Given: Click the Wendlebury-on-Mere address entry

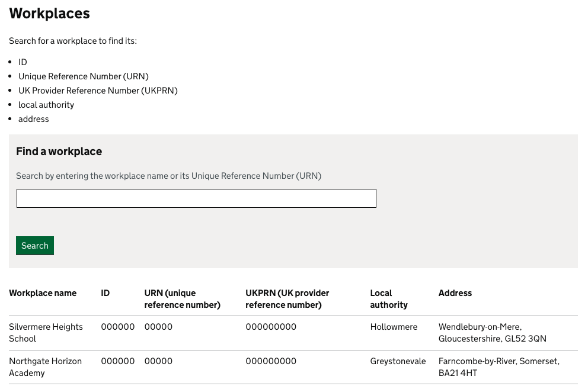Looking at the screenshot, I should tap(493, 333).
